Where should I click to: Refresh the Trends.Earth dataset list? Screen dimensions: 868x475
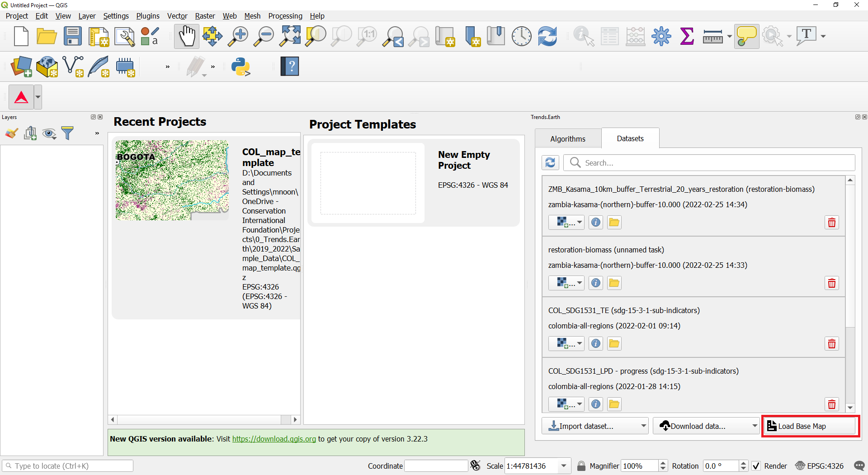(550, 162)
